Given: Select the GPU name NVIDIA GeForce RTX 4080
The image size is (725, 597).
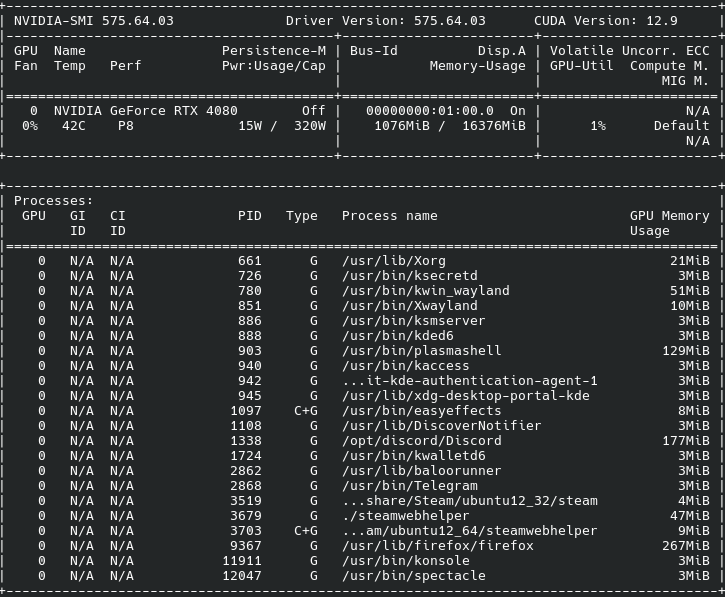Looking at the screenshot, I should (146, 111).
